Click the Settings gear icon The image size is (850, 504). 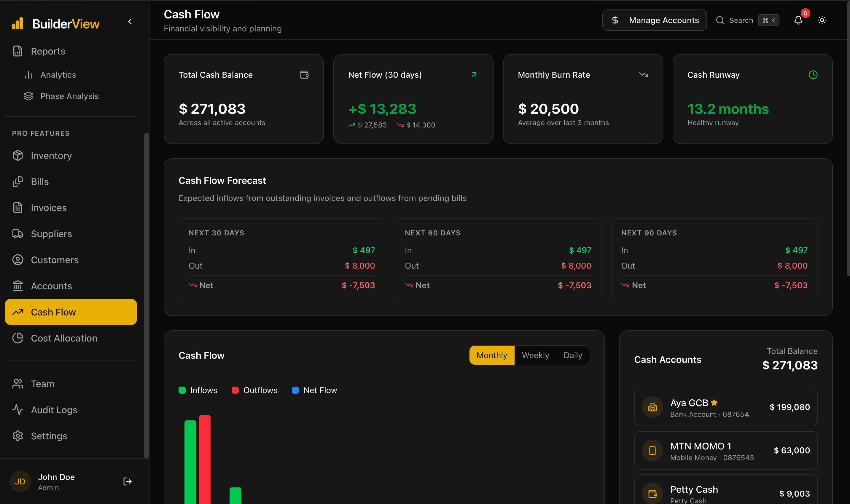(x=18, y=436)
